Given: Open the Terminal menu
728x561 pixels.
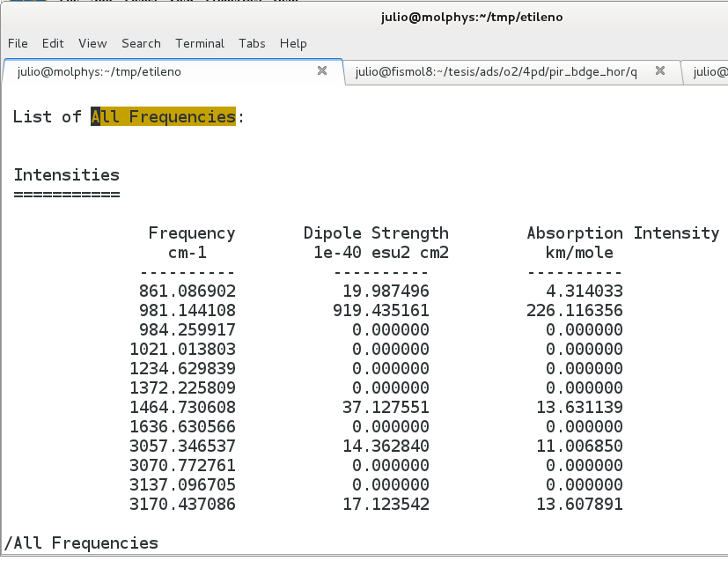Looking at the screenshot, I should tap(200, 43).
